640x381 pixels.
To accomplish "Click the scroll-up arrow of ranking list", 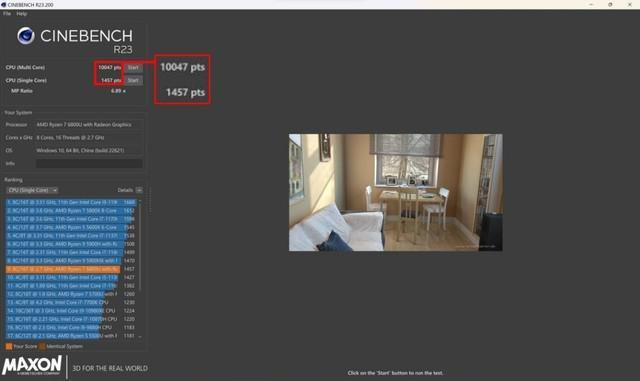I will point(140,201).
